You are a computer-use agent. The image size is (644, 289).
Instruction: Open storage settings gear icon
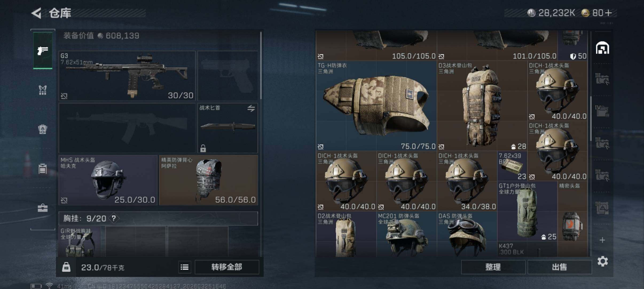(x=603, y=262)
